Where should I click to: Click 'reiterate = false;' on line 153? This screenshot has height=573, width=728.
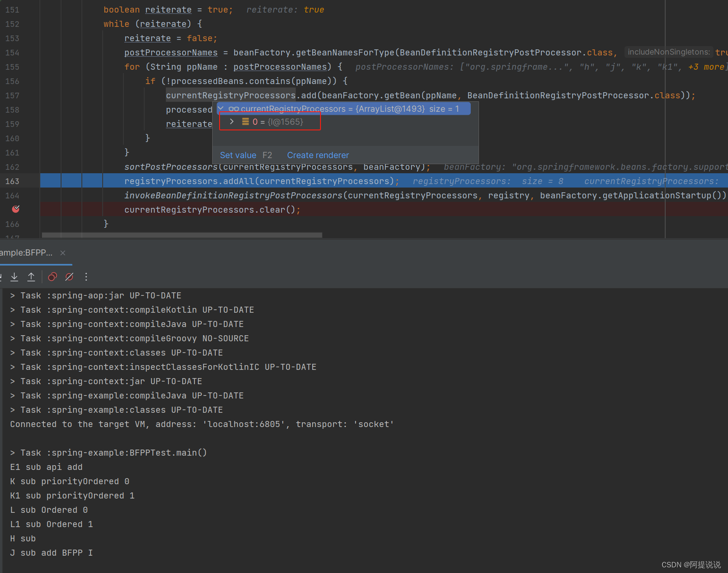pyautogui.click(x=171, y=38)
